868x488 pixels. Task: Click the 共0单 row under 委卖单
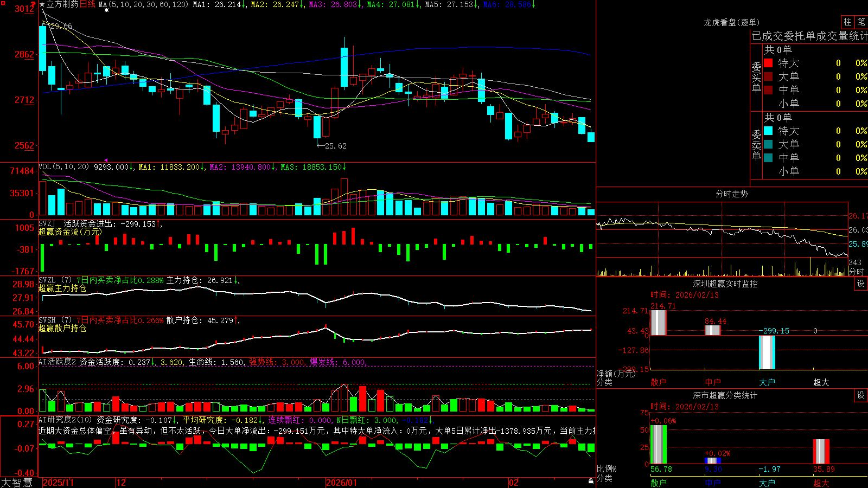point(778,118)
